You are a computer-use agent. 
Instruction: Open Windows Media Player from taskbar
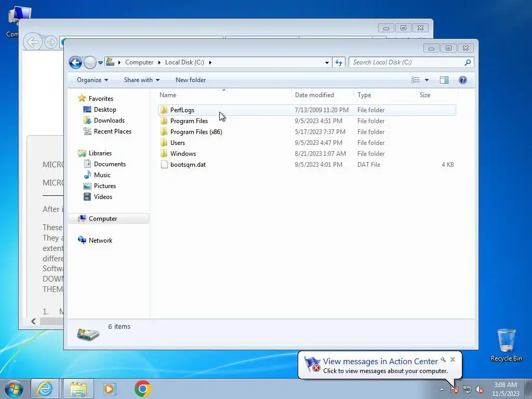(x=110, y=389)
